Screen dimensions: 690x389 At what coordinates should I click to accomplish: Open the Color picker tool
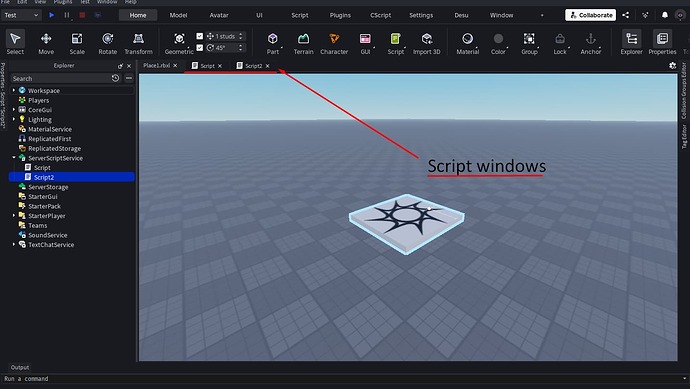point(498,43)
